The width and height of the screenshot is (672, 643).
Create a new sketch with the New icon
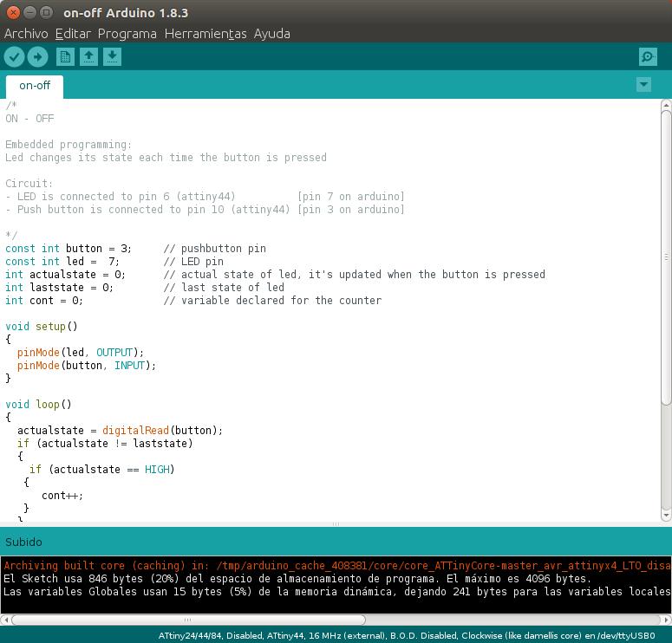65,57
